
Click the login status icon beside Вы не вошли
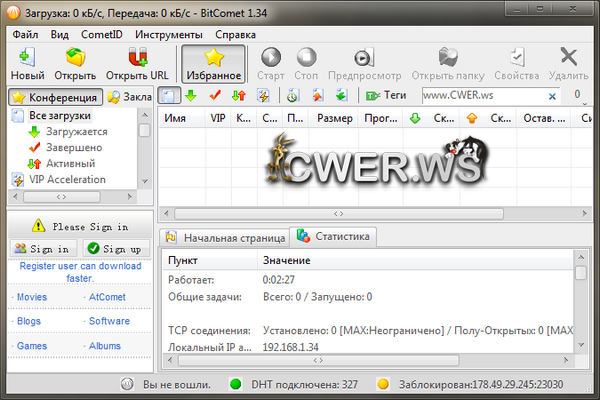click(127, 384)
